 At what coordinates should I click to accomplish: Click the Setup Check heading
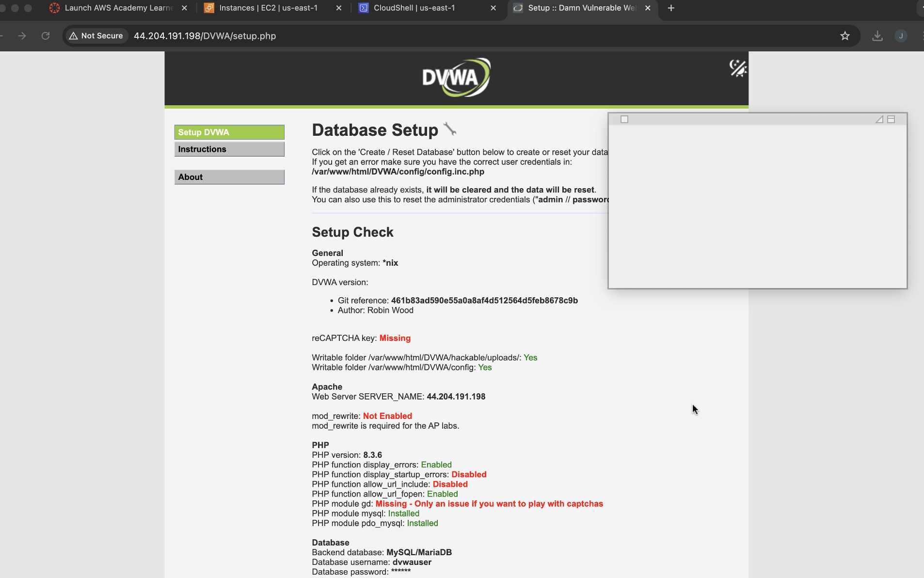352,232
